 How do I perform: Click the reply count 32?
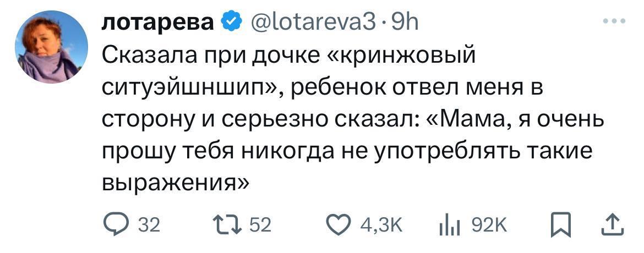click(148, 226)
